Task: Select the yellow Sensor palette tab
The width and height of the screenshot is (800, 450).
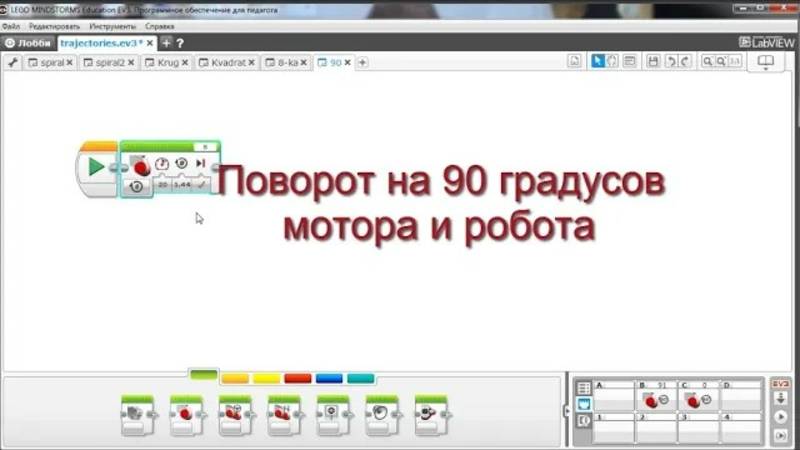Action: coord(266,378)
